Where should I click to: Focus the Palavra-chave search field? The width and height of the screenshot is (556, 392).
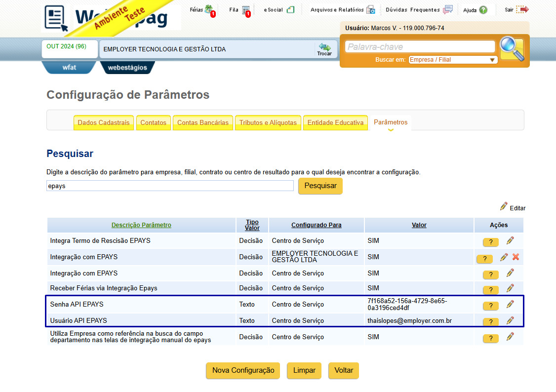pos(420,47)
